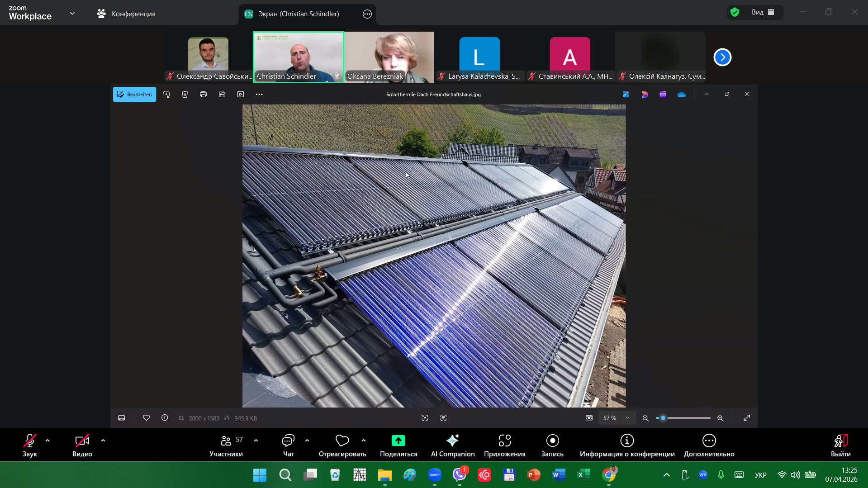This screenshot has height=488, width=868.
Task: Expand audio options arrow next to Звук
Action: pyautogui.click(x=47, y=441)
